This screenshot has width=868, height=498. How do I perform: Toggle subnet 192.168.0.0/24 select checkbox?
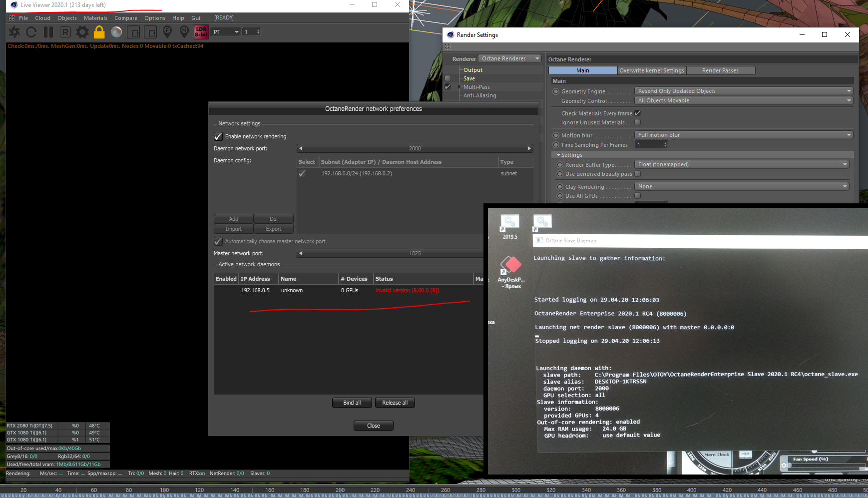302,173
